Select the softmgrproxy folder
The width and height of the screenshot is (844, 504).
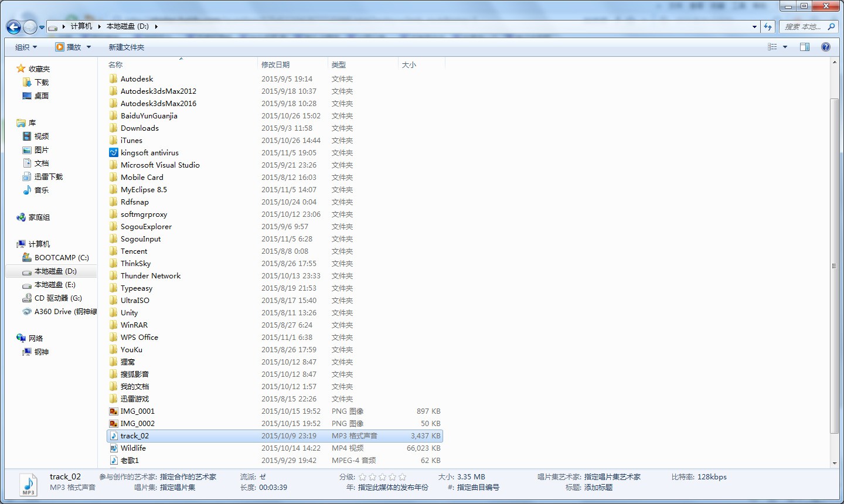144,214
